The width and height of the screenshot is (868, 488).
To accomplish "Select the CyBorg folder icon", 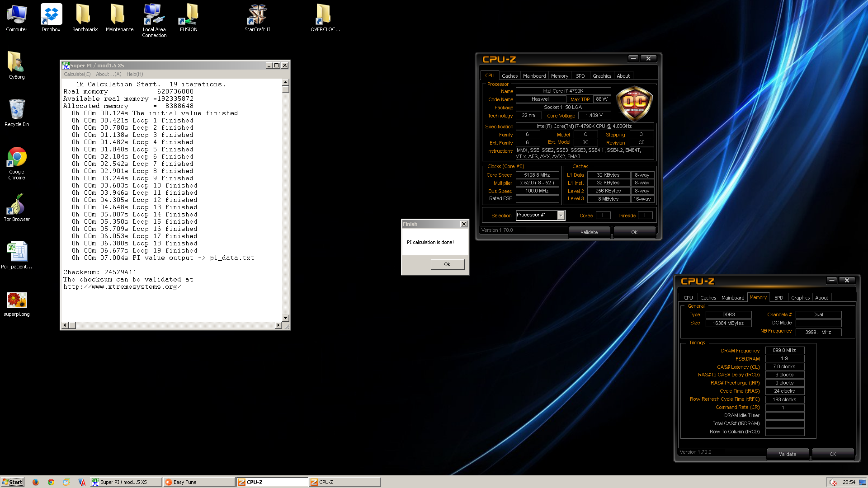I will tap(17, 66).
